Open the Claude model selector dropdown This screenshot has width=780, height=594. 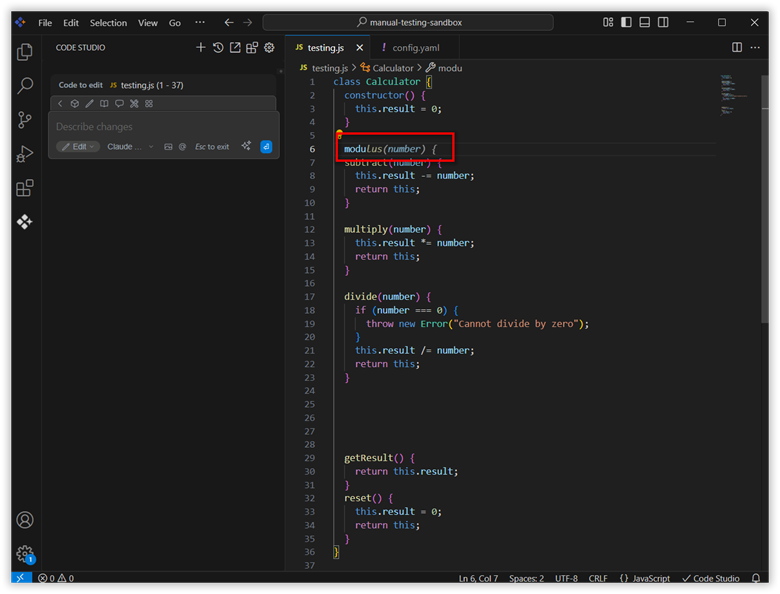coord(130,147)
